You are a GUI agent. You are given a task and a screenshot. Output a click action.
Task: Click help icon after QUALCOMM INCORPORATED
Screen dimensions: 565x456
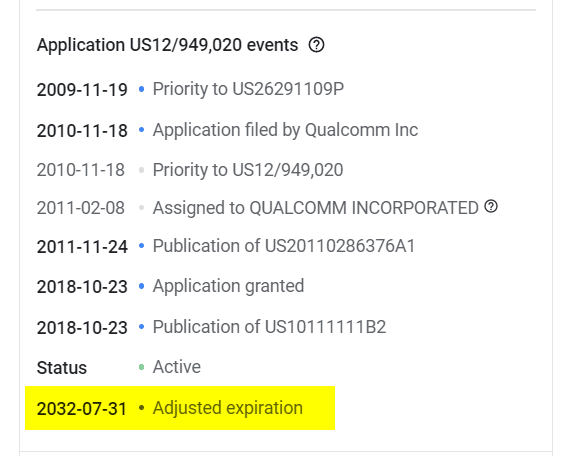[491, 206]
